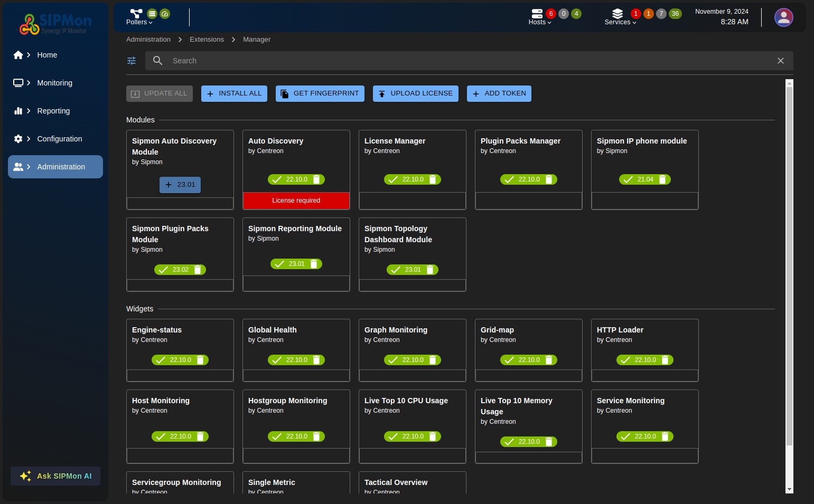The height and width of the screenshot is (504, 814).
Task: Click the user profile avatar icon
Action: tap(783, 17)
